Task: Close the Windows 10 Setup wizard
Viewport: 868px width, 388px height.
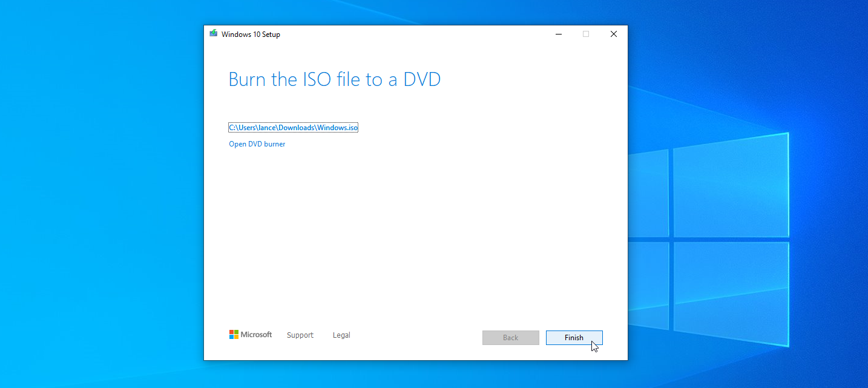Action: click(613, 34)
